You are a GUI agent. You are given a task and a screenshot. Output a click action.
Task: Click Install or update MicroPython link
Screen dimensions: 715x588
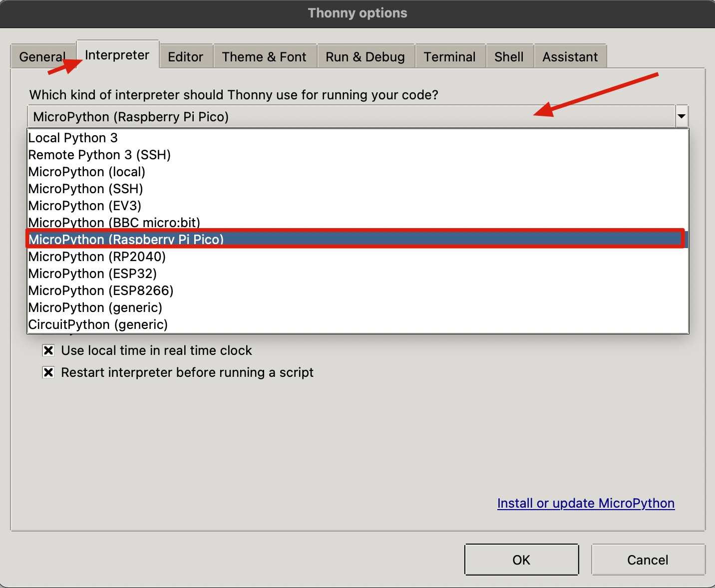click(x=586, y=503)
